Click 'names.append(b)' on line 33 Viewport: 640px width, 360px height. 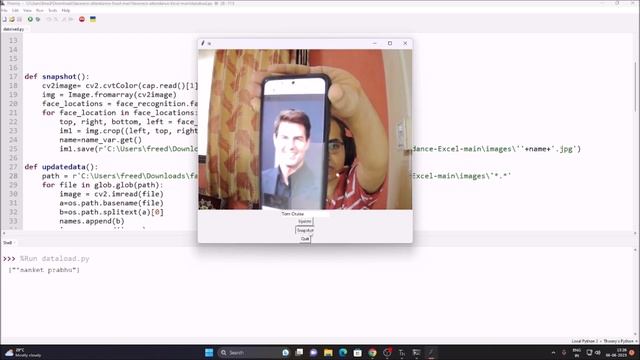(x=92, y=221)
